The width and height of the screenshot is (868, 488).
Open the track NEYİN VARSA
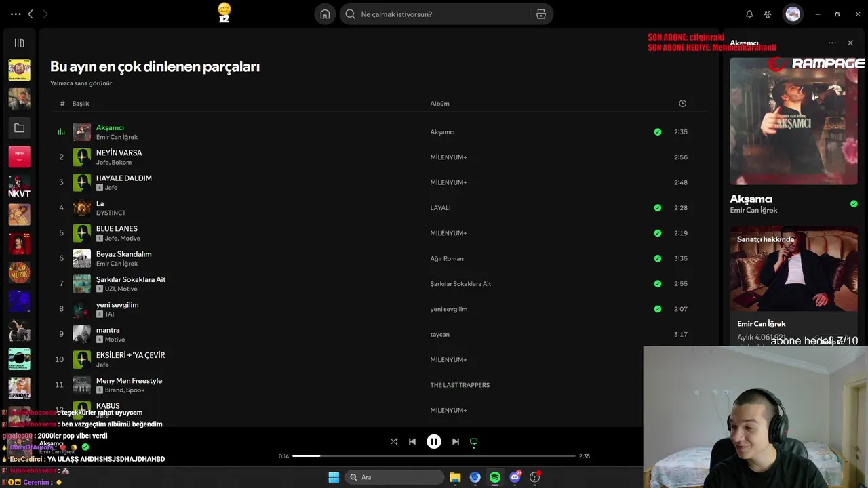[x=119, y=153]
